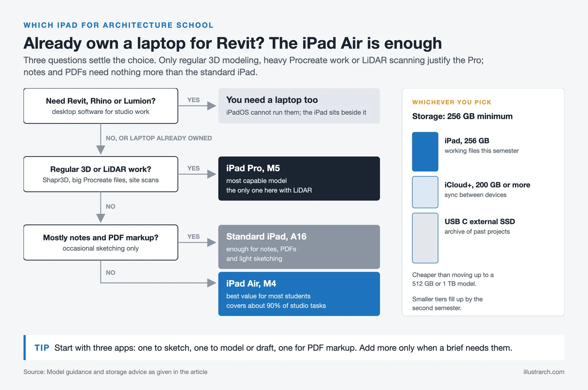
Task: Click the NO label under the notes question
Action: pos(111,272)
